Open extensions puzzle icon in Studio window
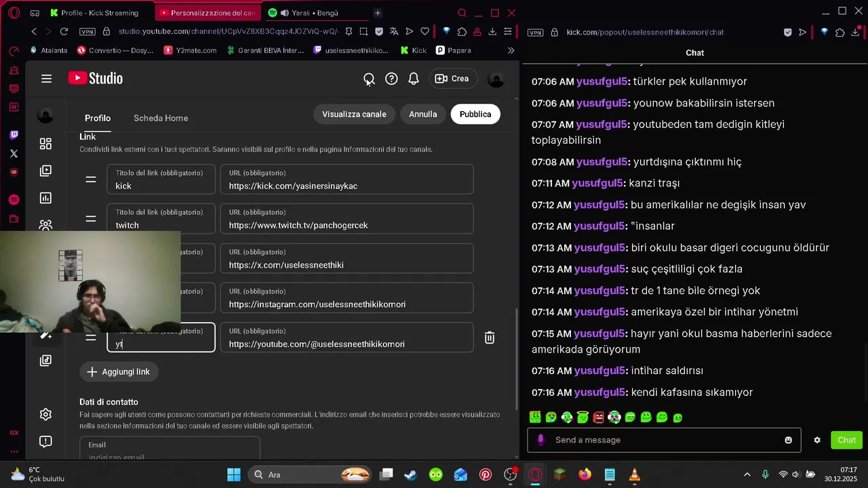 (x=462, y=31)
